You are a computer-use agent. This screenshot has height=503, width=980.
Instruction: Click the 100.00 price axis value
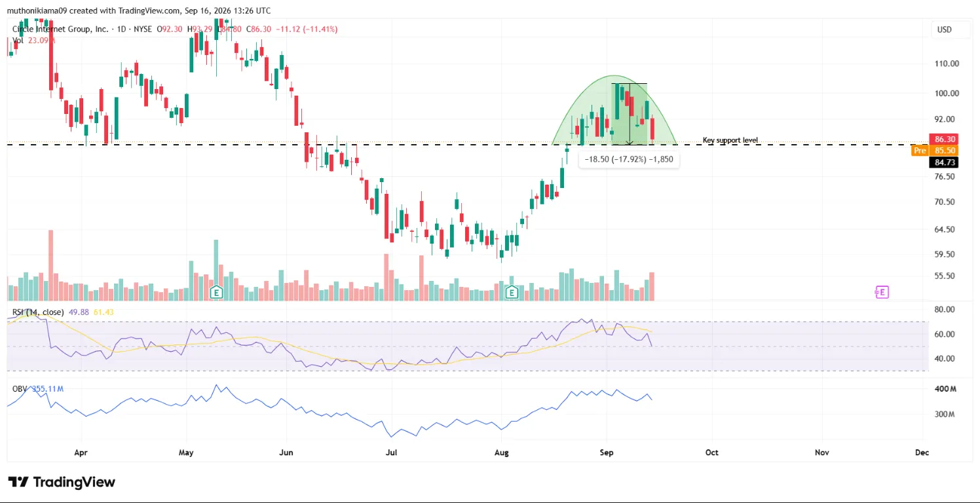pos(947,94)
